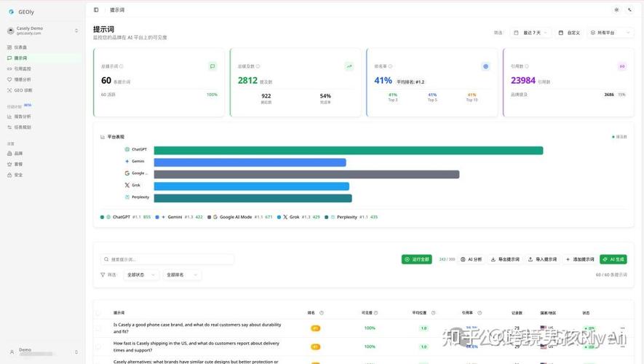Click the info icon next to 排名率
The height and width of the screenshot is (364, 644).
point(390,66)
